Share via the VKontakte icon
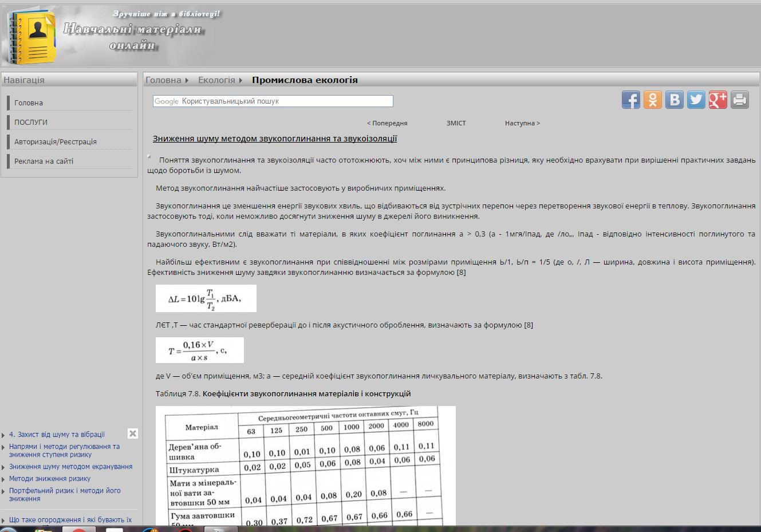This screenshot has width=761, height=532. [x=675, y=100]
